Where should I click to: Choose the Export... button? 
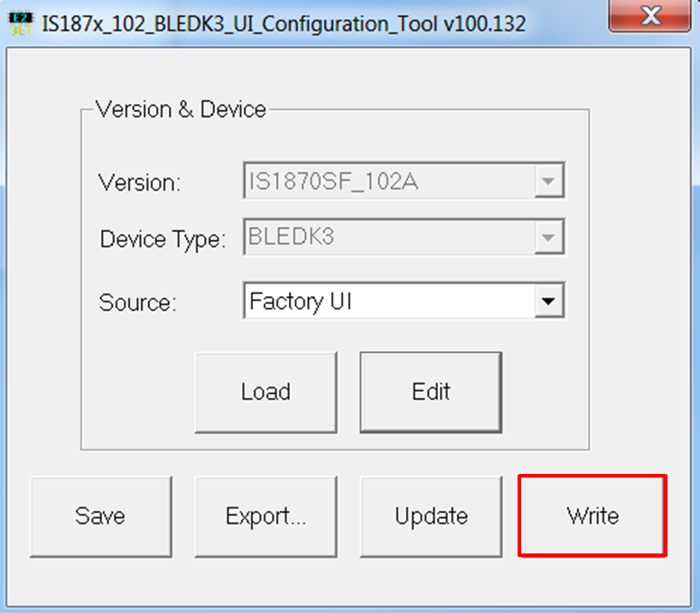pos(266,515)
